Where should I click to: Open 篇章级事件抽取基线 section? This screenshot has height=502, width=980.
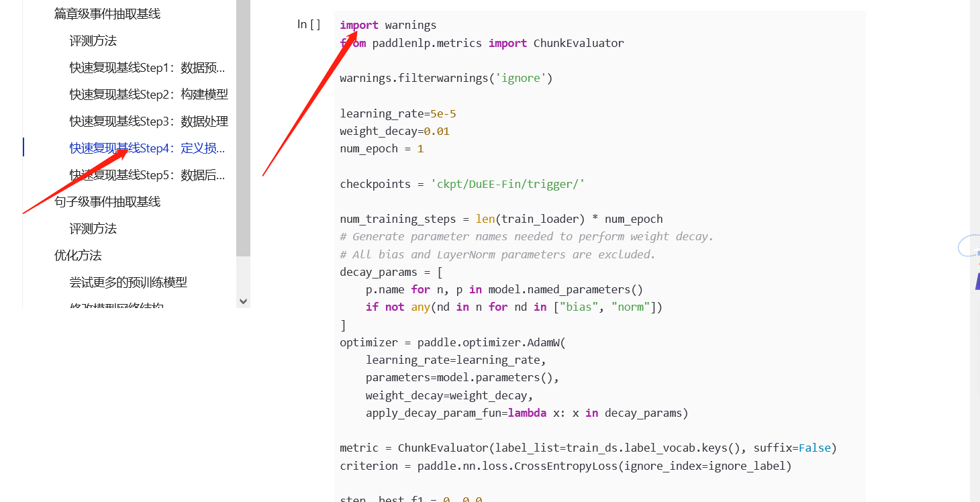107,13
